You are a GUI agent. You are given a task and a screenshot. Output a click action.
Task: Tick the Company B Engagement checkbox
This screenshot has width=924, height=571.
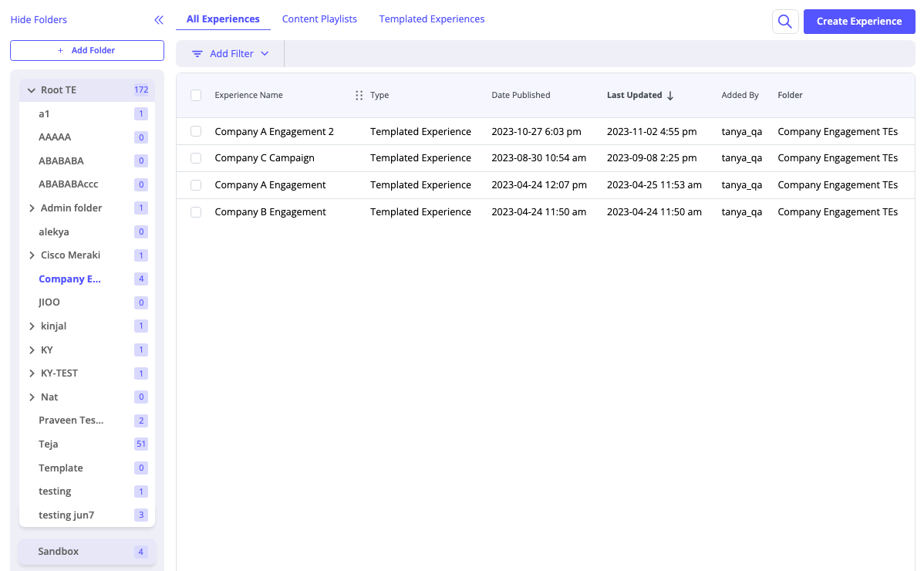tap(196, 212)
